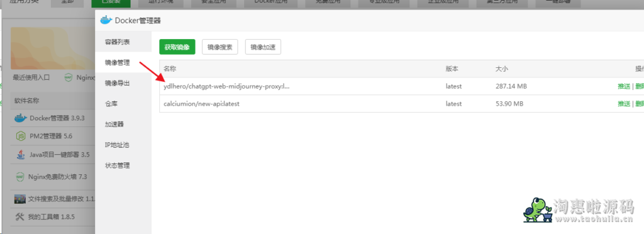The image size is (644, 234).
Task: Click the PM2管理器 JS icon
Action: point(20,135)
